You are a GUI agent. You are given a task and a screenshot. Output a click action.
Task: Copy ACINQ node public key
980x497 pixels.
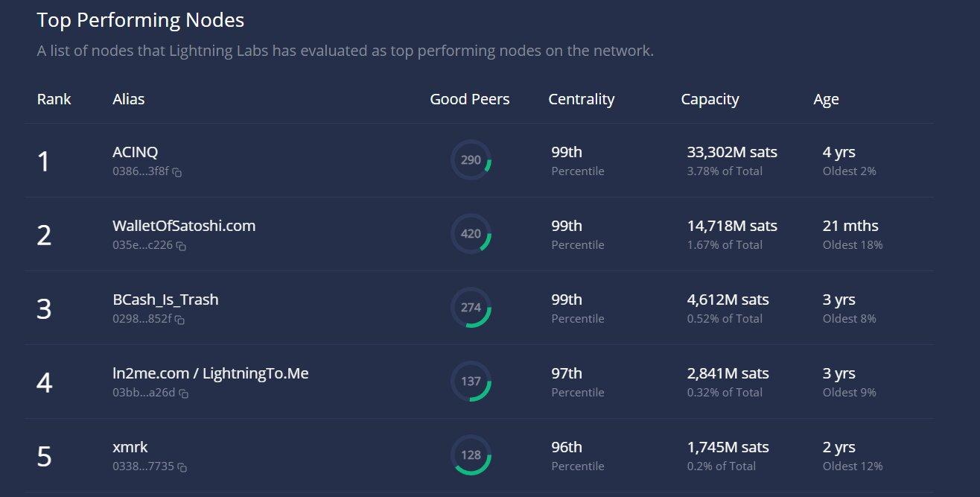[177, 172]
